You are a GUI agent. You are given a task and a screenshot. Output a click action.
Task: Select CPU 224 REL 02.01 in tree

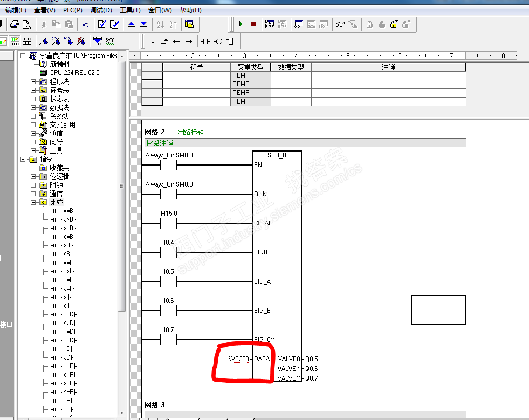click(x=76, y=73)
